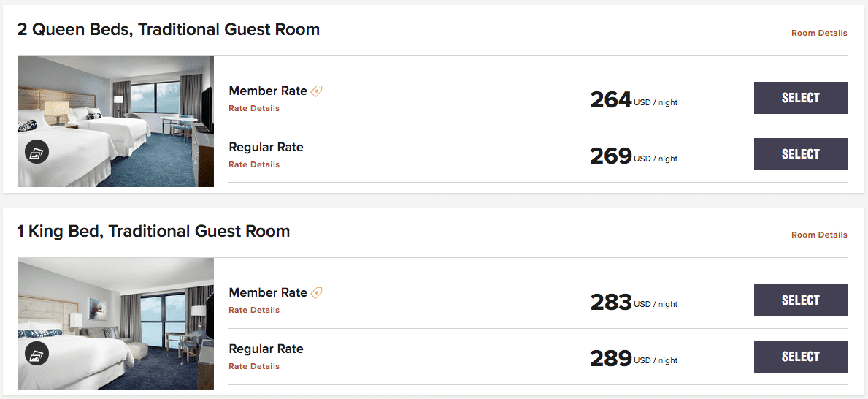Viewport: 868px width, 399px height.
Task: Open Room Details for 2 Queen Beds room
Action: 819,34
